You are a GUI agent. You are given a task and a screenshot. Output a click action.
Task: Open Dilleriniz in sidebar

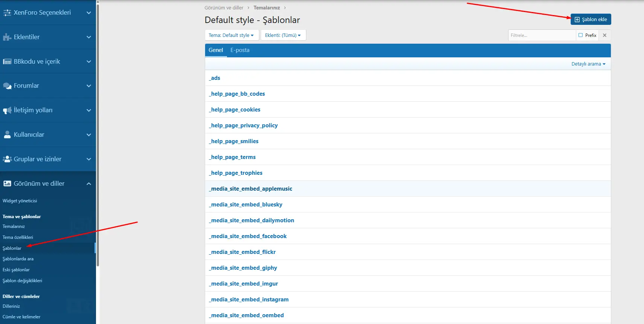click(11, 306)
